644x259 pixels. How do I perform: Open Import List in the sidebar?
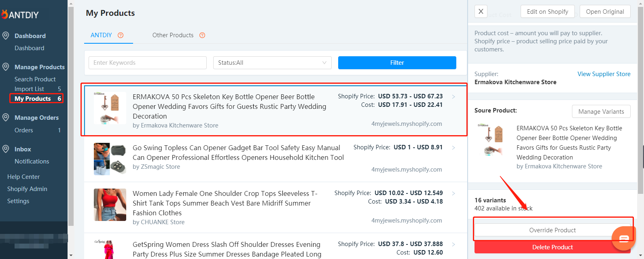(29, 89)
